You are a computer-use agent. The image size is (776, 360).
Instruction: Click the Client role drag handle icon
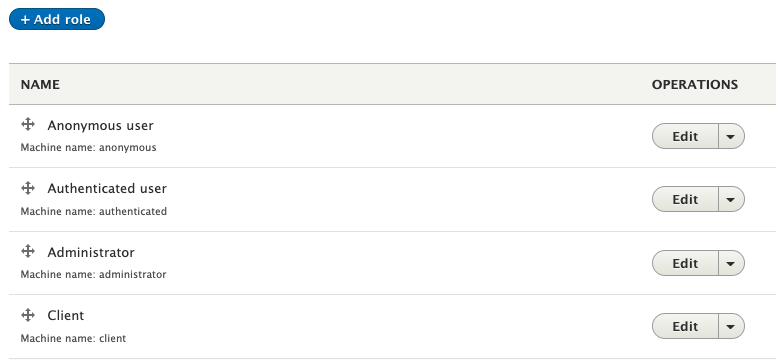(x=28, y=314)
